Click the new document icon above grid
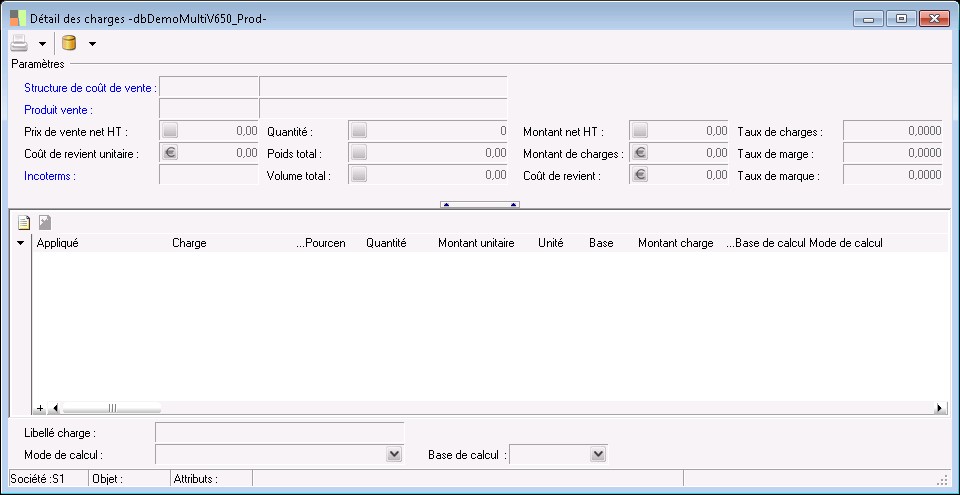 (x=24, y=223)
